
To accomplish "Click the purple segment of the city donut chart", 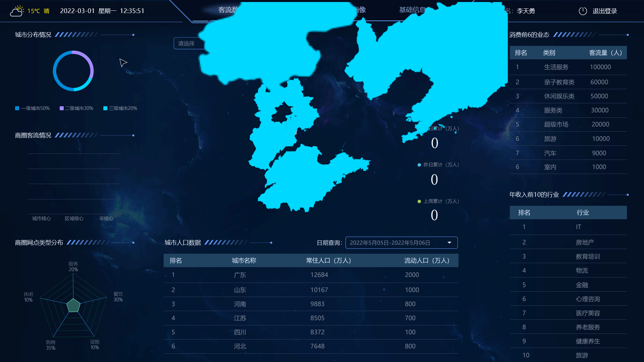I will tap(89, 61).
